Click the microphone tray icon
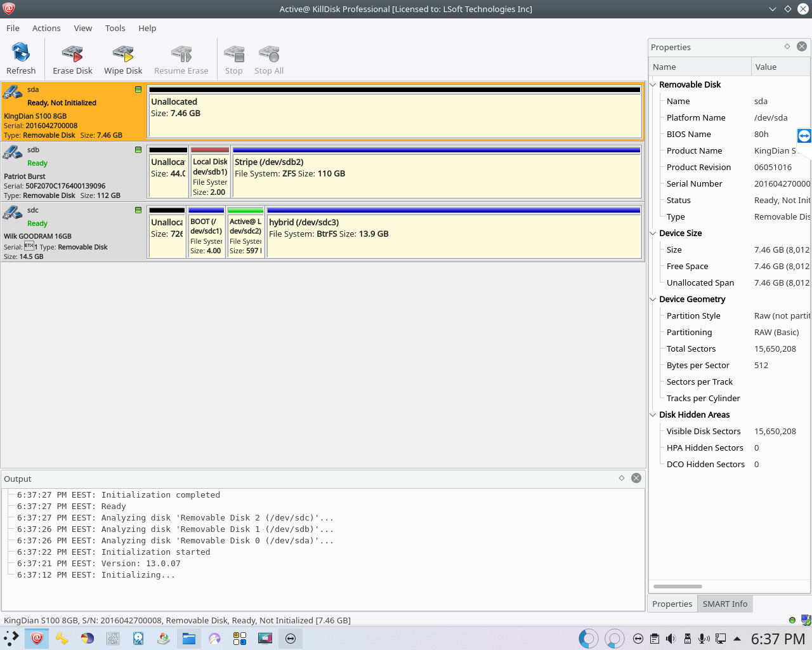 [704, 639]
